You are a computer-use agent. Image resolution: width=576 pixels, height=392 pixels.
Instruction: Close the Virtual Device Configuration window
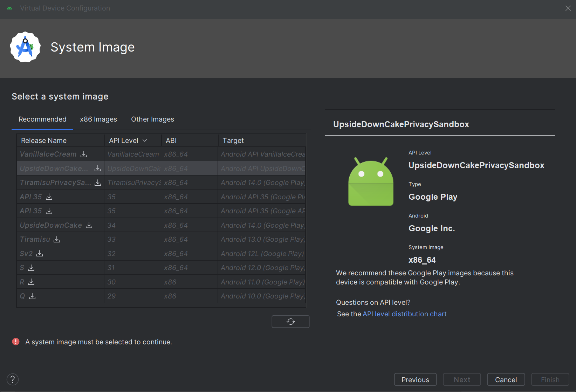coord(568,8)
